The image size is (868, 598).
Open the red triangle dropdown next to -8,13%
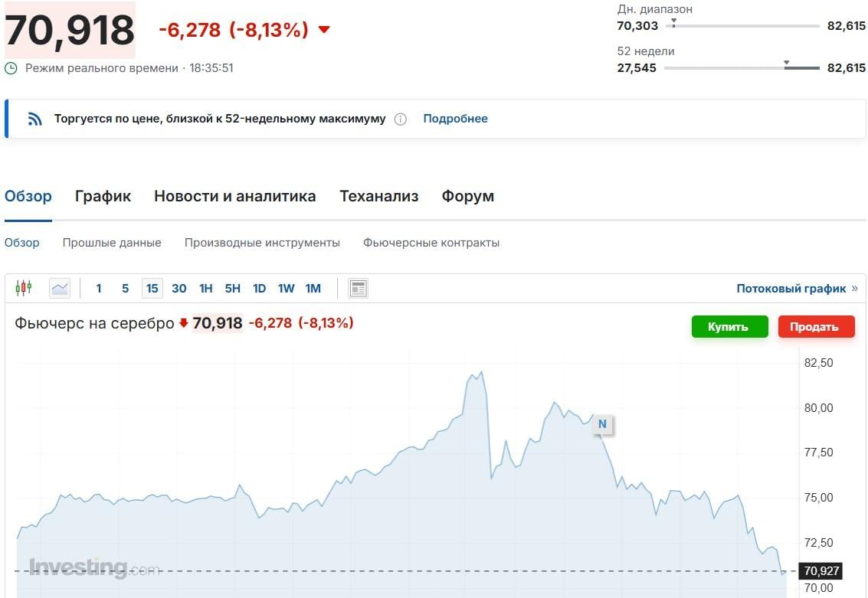click(x=323, y=30)
